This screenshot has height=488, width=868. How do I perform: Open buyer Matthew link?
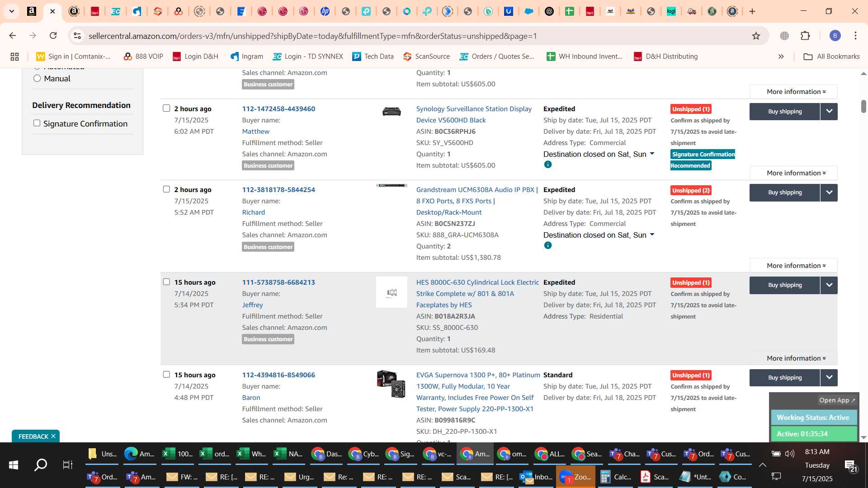tap(256, 131)
